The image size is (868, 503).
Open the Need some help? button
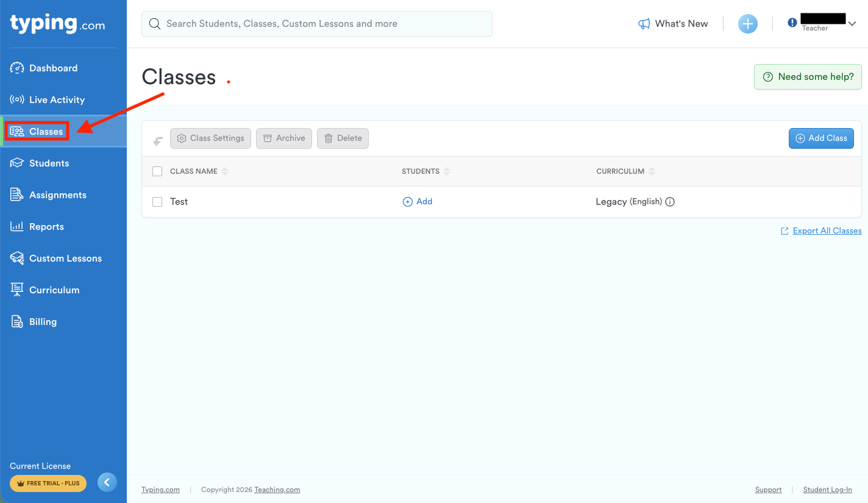(808, 77)
